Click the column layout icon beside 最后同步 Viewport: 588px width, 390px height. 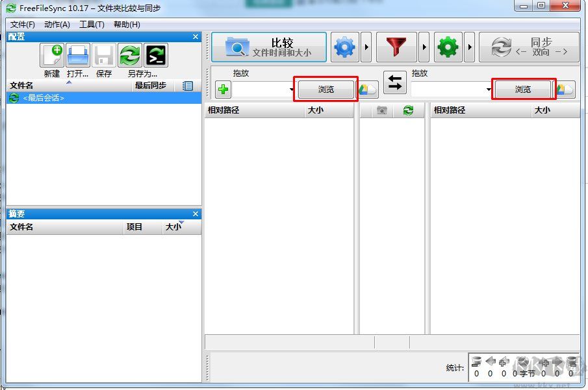pyautogui.click(x=187, y=86)
